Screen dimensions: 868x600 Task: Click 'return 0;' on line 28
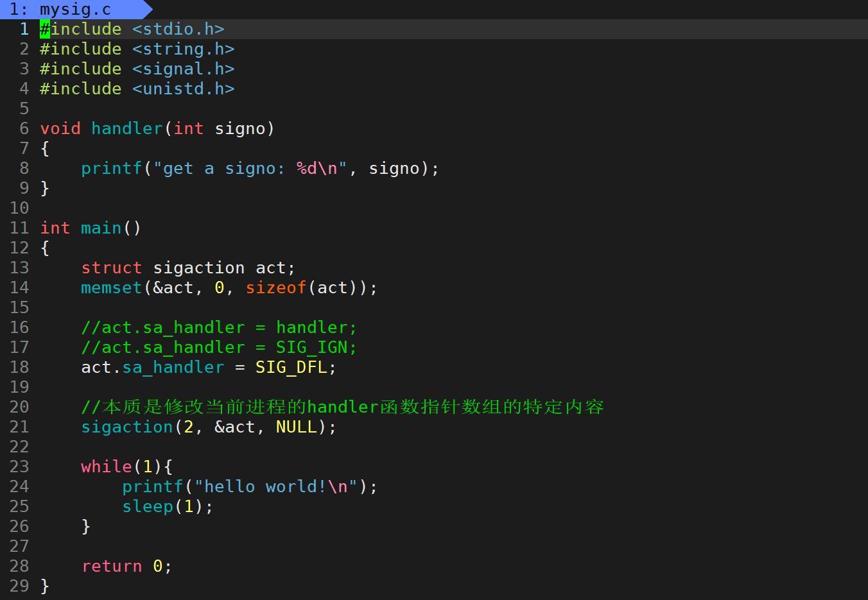[127, 567]
